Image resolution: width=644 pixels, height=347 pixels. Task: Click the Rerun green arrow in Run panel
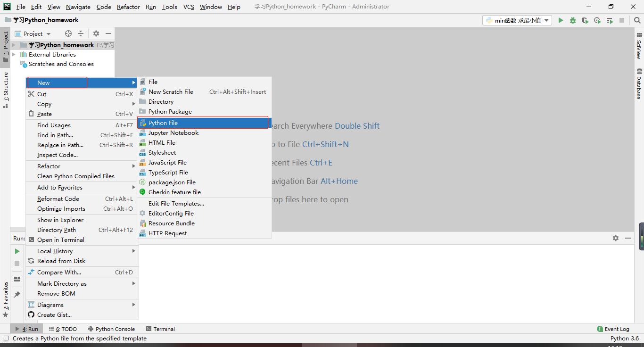tap(17, 251)
